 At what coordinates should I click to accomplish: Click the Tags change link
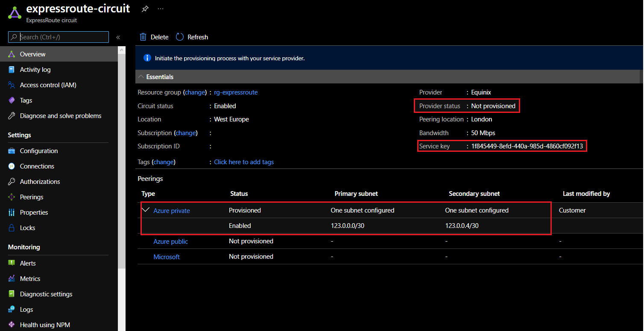pos(164,162)
